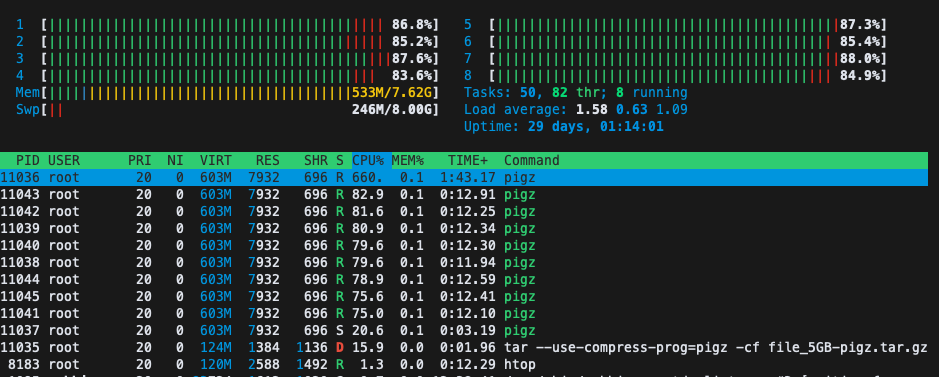Click the 660. CPU% value of PID 11036
Screen dimensions: 939x377
click(x=367, y=178)
